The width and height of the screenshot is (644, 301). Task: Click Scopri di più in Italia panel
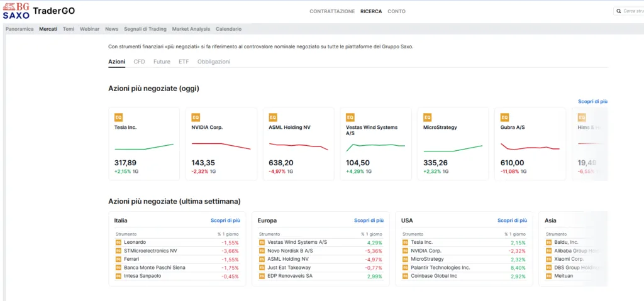pos(226,221)
